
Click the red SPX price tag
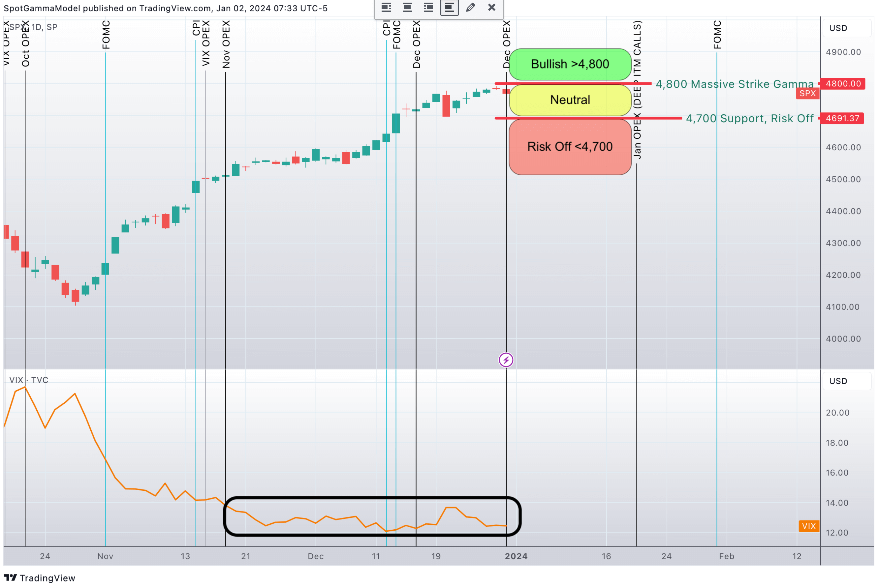807,93
